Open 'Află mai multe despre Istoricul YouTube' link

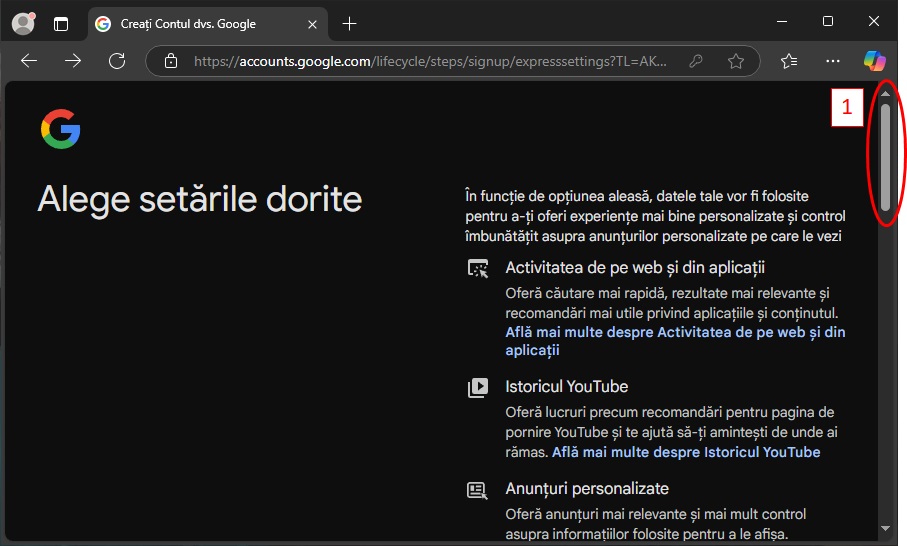tap(686, 452)
